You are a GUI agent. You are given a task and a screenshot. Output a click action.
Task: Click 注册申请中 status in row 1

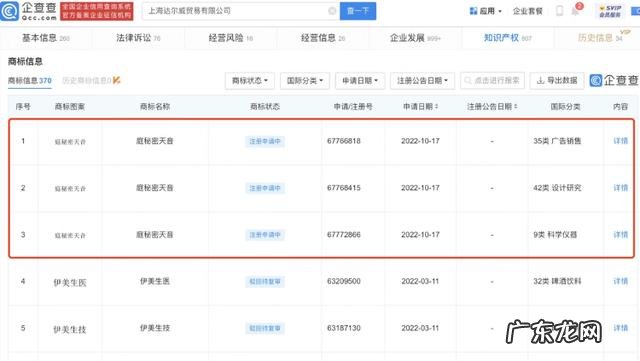click(x=265, y=141)
